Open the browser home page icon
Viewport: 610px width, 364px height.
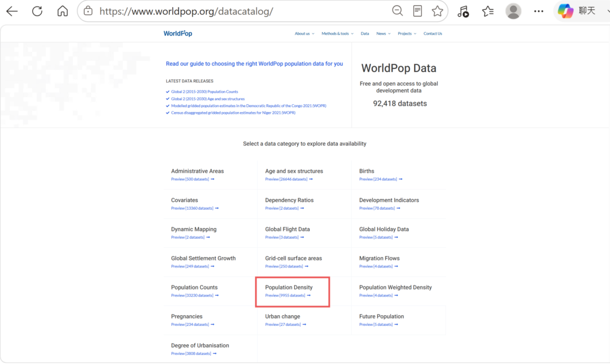point(62,11)
